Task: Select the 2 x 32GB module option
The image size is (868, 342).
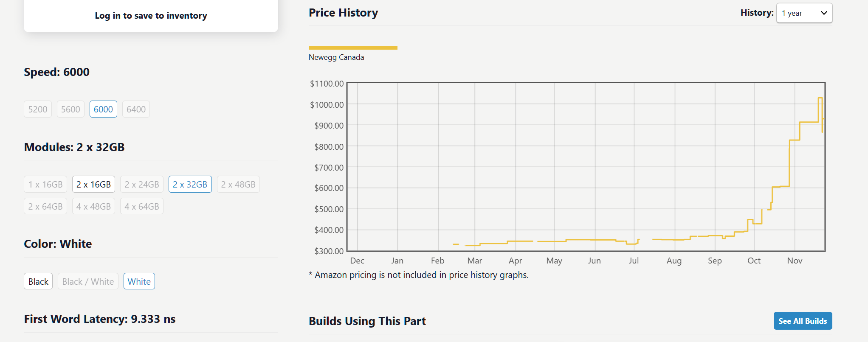Action: coord(190,185)
